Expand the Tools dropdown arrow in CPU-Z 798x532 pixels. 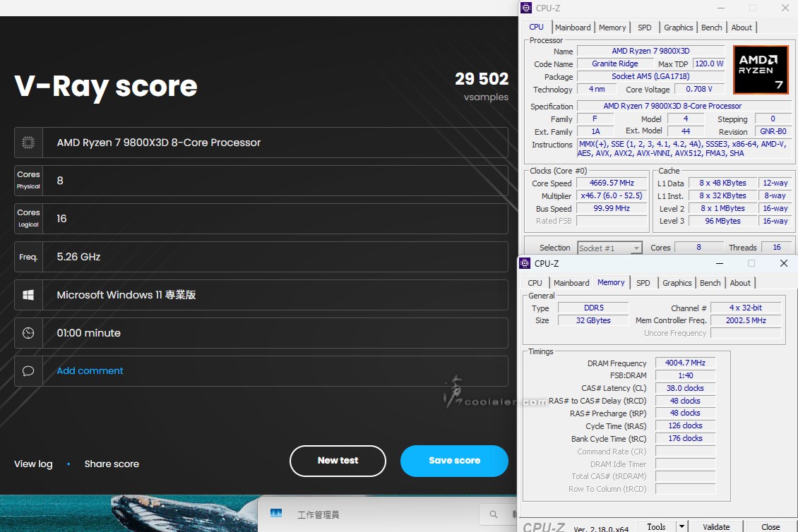681,526
